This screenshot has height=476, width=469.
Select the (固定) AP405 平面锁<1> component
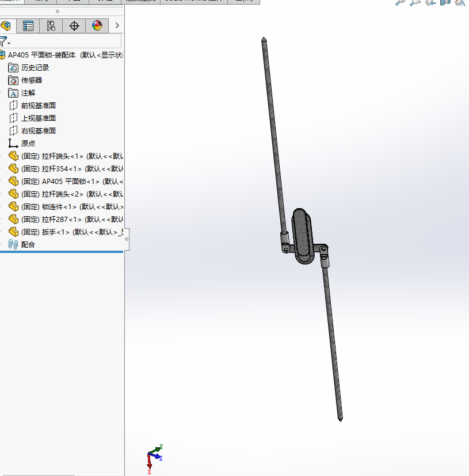click(x=72, y=182)
